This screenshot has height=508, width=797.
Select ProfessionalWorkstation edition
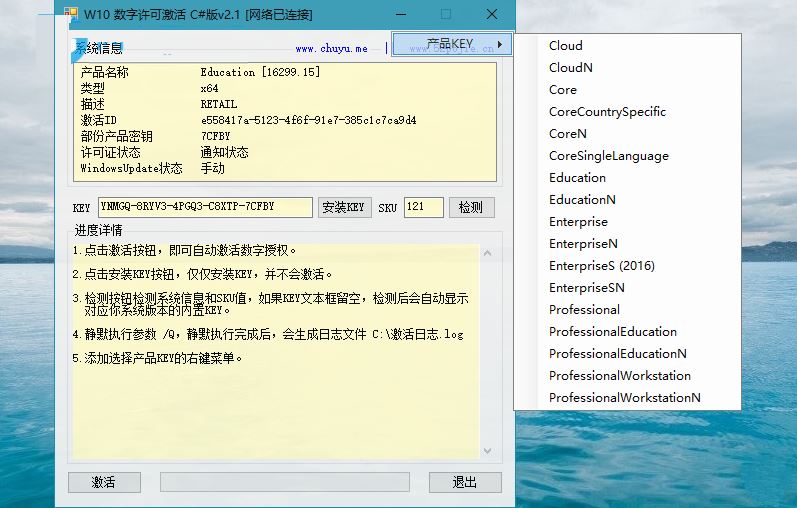pyautogui.click(x=627, y=376)
